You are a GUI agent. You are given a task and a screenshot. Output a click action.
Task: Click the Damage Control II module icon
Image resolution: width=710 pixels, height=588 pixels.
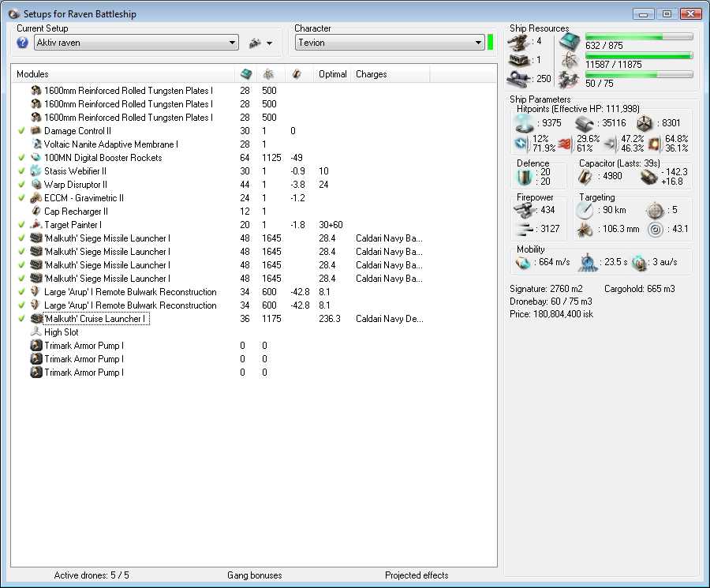coord(35,131)
